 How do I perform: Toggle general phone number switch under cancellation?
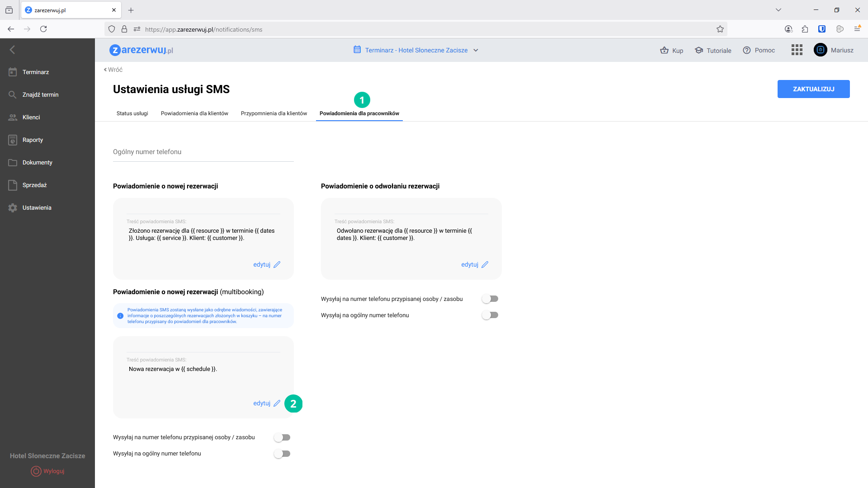point(490,315)
